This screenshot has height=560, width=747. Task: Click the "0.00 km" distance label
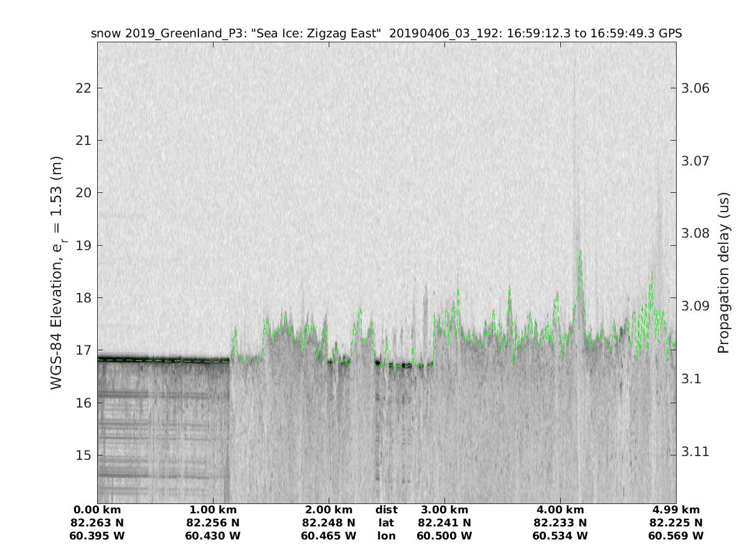[x=98, y=510]
